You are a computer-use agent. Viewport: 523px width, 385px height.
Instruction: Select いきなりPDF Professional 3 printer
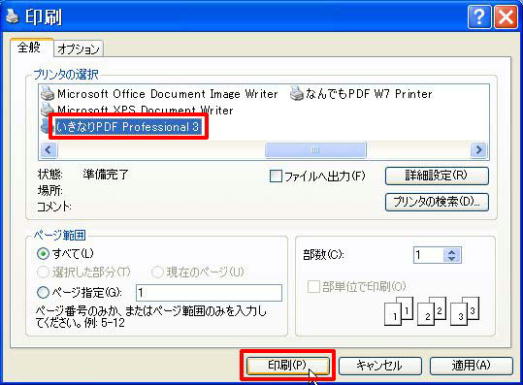[127, 127]
